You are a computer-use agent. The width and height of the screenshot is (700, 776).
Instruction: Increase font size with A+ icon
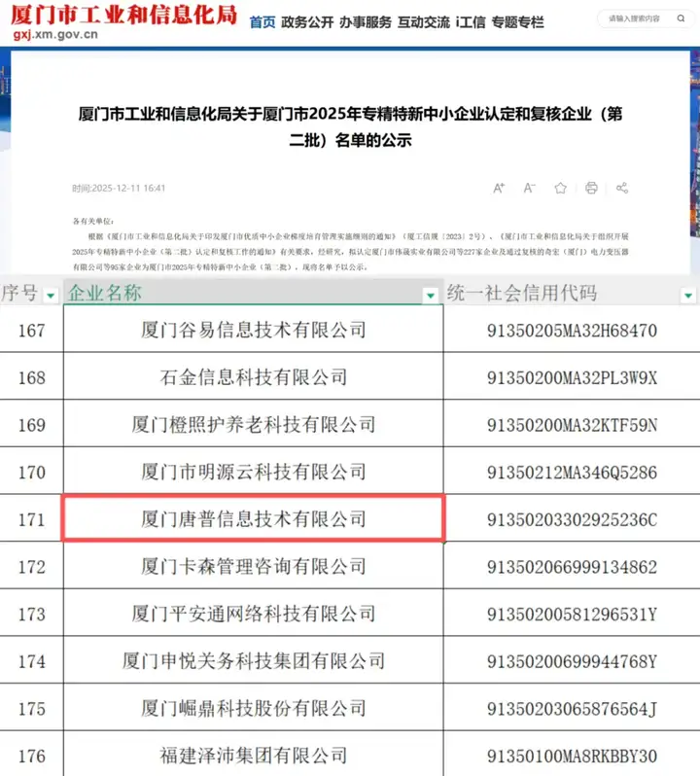tap(499, 188)
